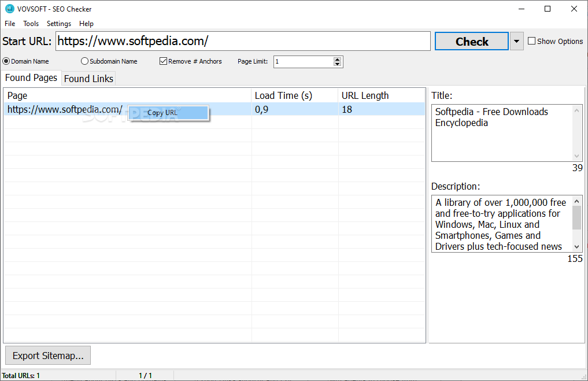Click the Export Sitemap... button
588x381 pixels.
pos(48,356)
